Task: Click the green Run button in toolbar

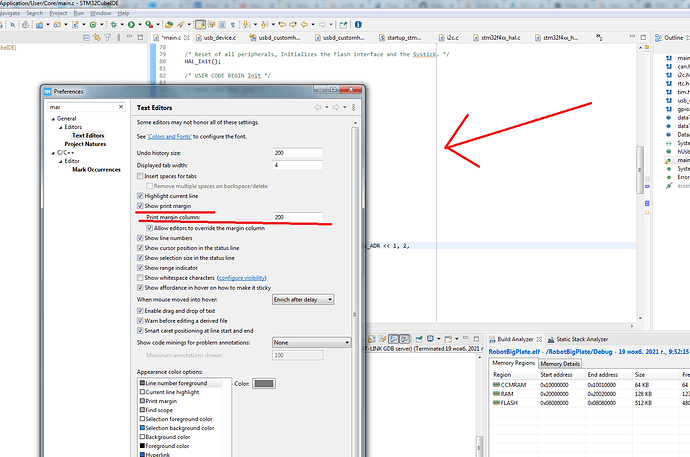Action: (131, 25)
